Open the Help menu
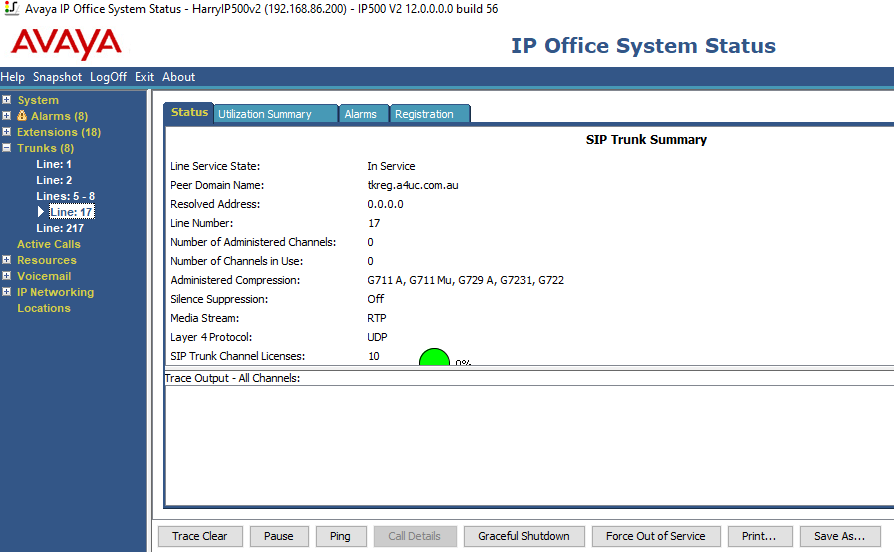Image resolution: width=894 pixels, height=552 pixels. tap(13, 77)
